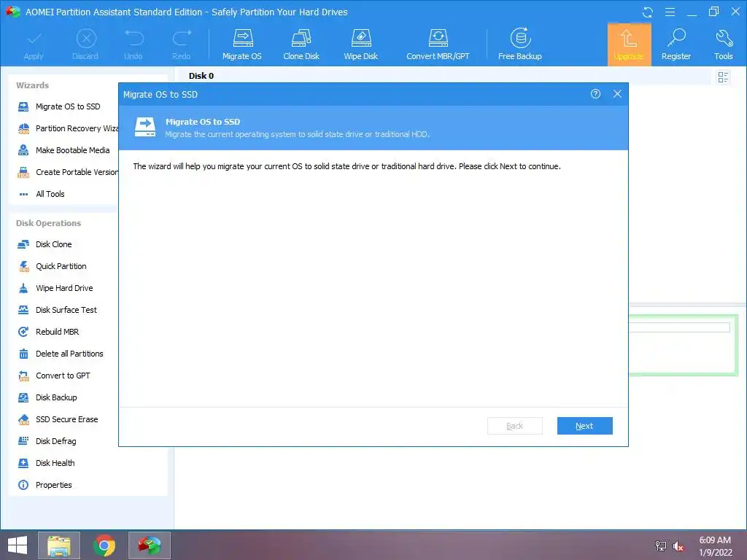The height and width of the screenshot is (560, 747).
Task: Click the orange Upgrade button
Action: click(x=629, y=44)
